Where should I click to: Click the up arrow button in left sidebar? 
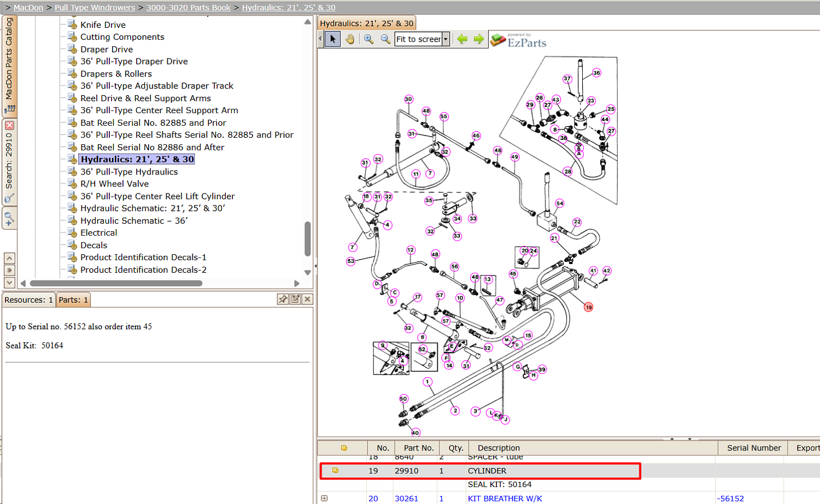click(9, 258)
